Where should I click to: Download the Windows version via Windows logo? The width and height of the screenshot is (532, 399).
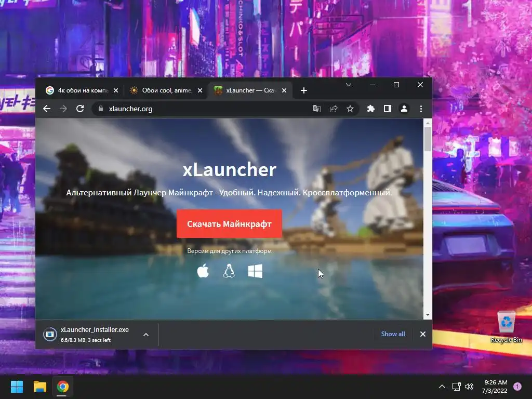pyautogui.click(x=255, y=271)
